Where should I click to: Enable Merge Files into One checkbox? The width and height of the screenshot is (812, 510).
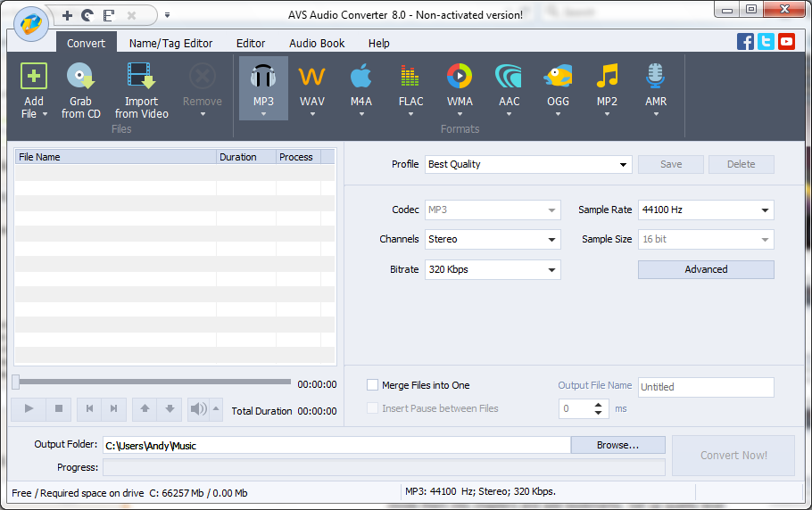(x=373, y=385)
